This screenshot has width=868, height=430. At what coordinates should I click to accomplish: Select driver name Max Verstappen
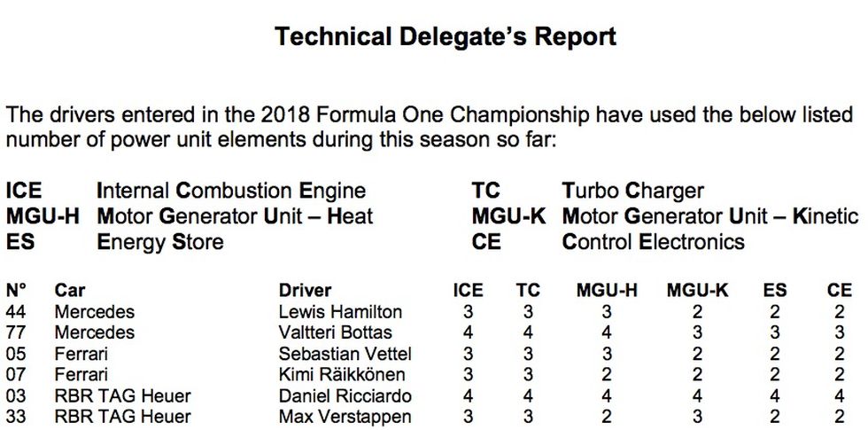tap(345, 417)
